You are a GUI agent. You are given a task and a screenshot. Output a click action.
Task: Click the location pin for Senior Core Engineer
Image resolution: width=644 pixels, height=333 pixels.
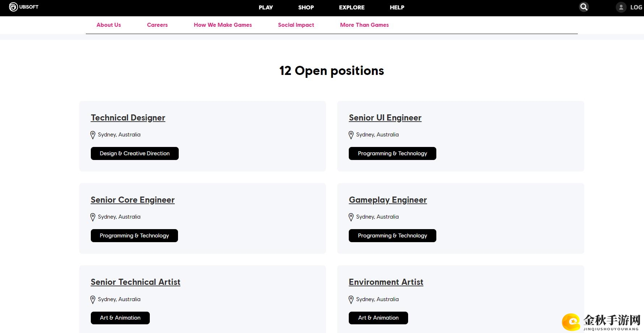[x=93, y=217]
